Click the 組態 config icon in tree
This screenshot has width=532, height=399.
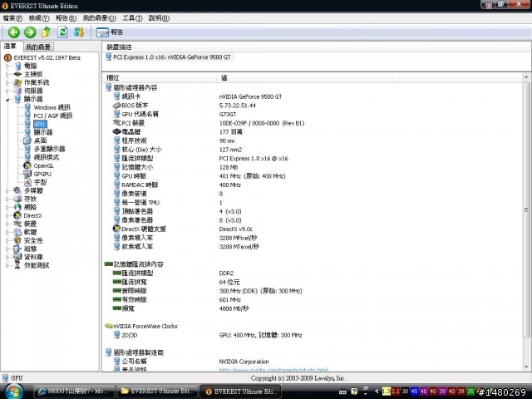(17, 249)
